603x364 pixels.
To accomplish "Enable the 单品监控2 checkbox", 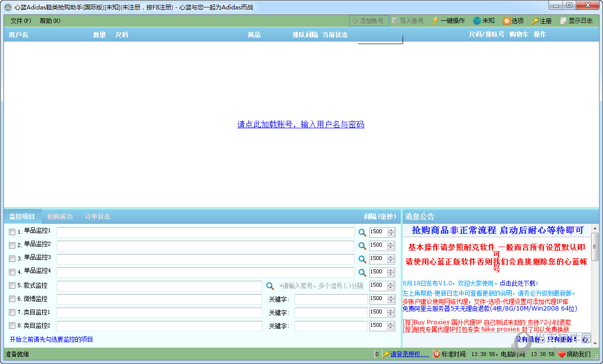I will (x=12, y=245).
